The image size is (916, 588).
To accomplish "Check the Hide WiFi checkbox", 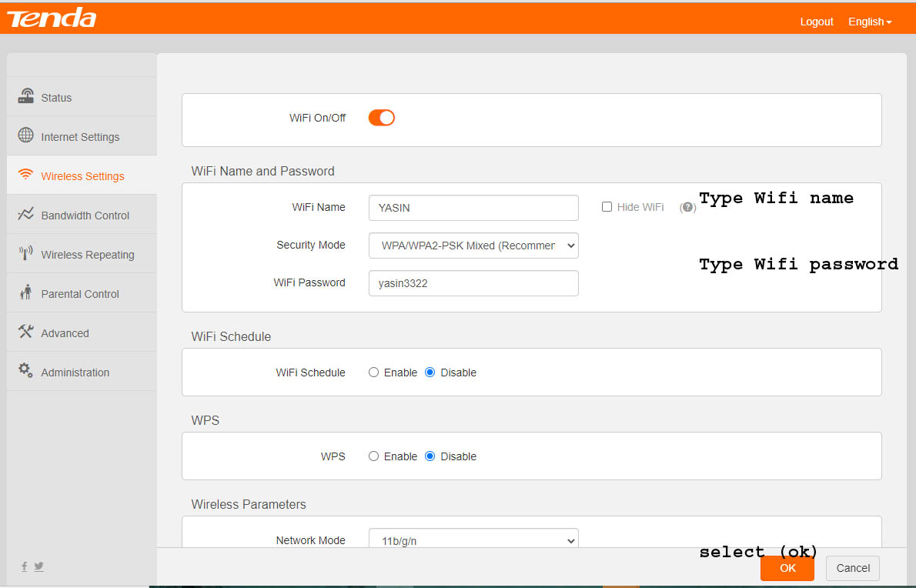I will coord(607,207).
